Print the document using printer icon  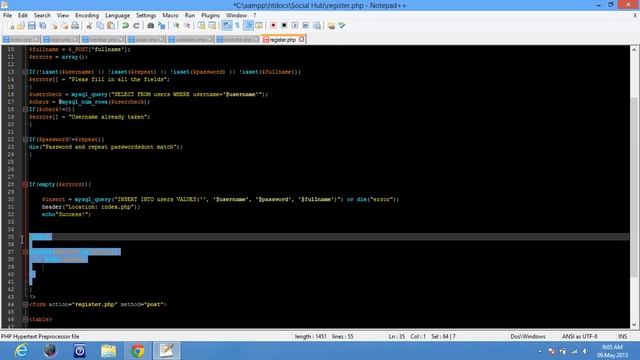click(x=75, y=26)
